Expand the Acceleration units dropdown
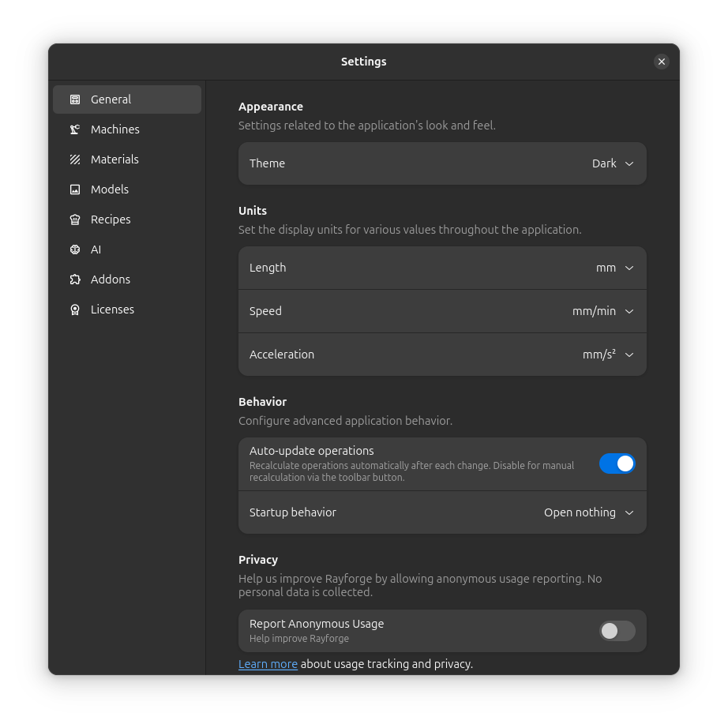The image size is (728, 728). tap(608, 355)
